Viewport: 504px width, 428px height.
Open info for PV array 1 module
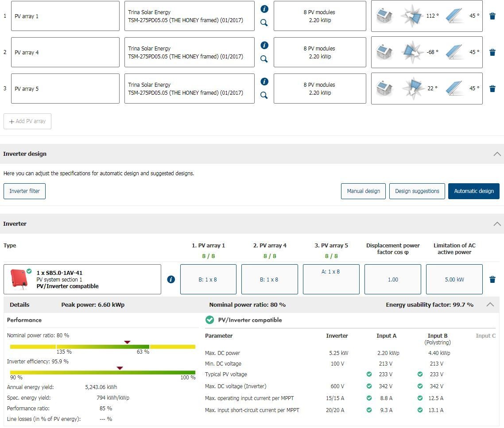pos(264,9)
